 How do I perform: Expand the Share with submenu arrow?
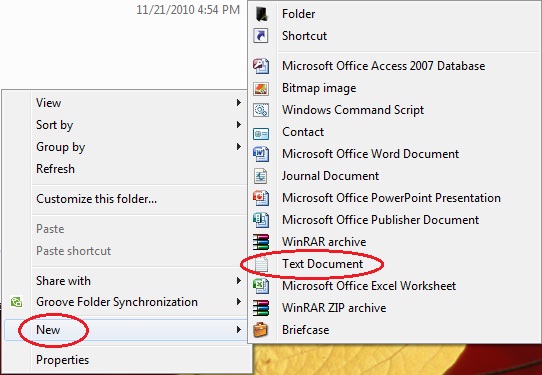pyautogui.click(x=239, y=281)
